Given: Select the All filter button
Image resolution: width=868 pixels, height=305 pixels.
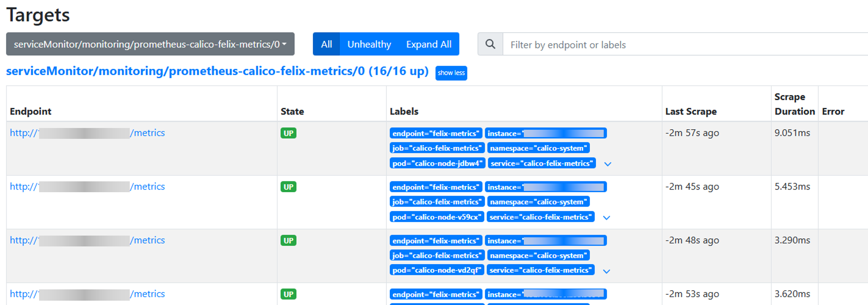Looking at the screenshot, I should pyautogui.click(x=326, y=44).
